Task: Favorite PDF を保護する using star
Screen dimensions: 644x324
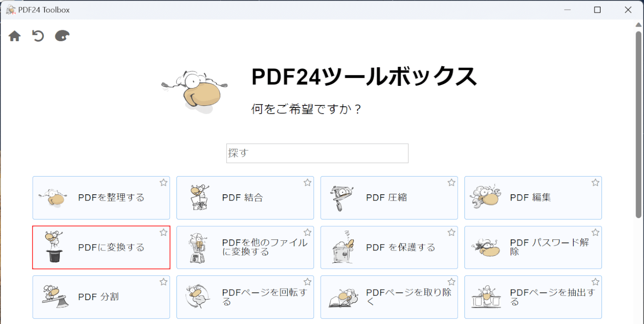Action: (x=451, y=232)
